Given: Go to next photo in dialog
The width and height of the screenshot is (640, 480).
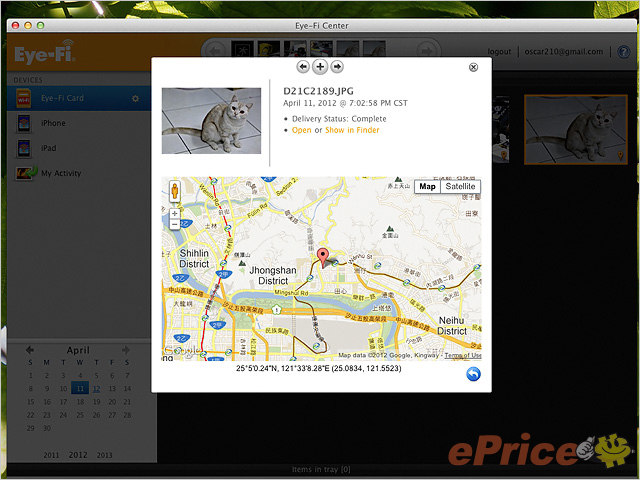Looking at the screenshot, I should pos(337,67).
